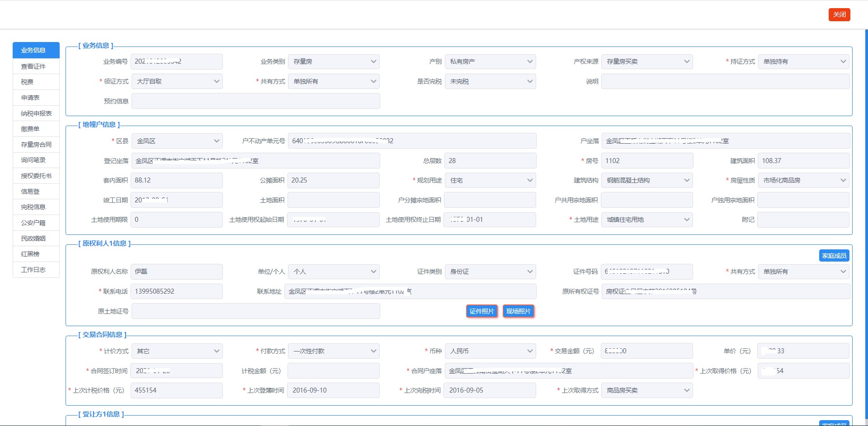Expand the 领证方式 dropdown showing 大厅自取
Viewport: 868px width, 426px height.
point(177,81)
